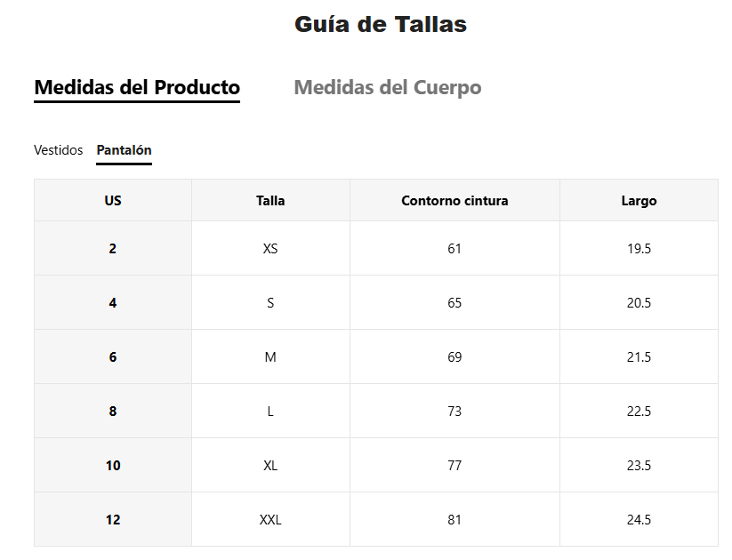Viewport: 732px width, 560px height.
Task: Click the Contorno cintura column header
Action: coord(454,200)
